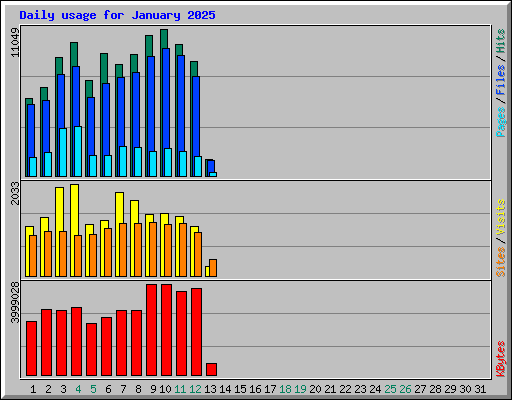Select the yellow Visits bar for day 4
This screenshot has width=512, height=400.
click(75, 210)
